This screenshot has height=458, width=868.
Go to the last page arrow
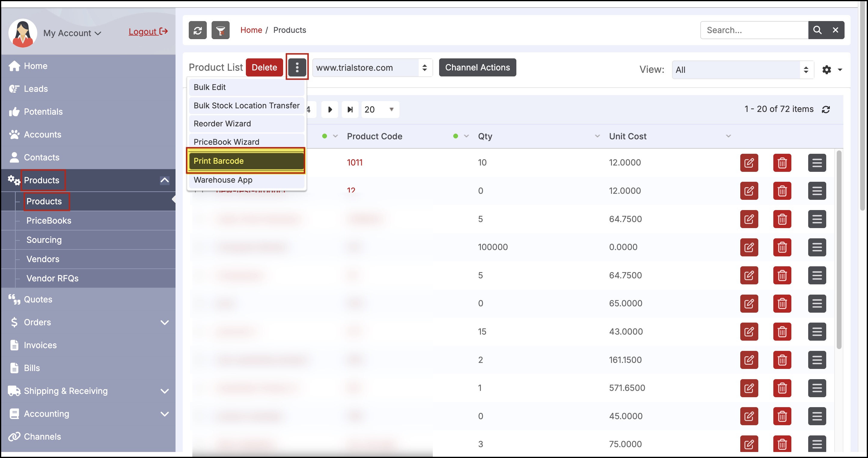[x=350, y=110]
